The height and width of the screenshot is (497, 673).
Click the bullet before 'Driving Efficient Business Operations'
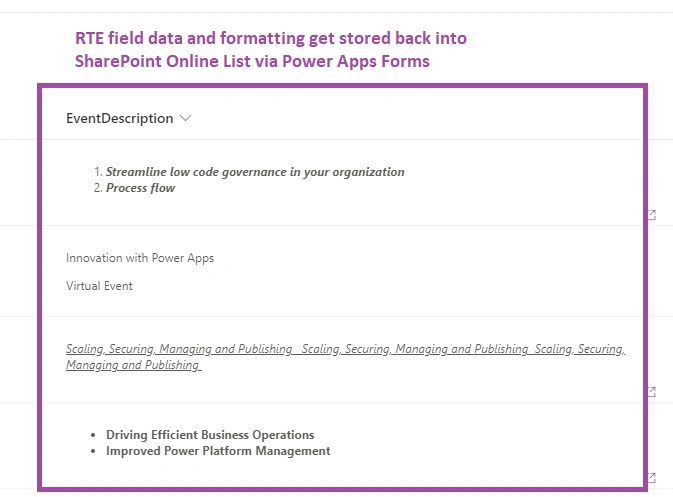click(x=93, y=435)
